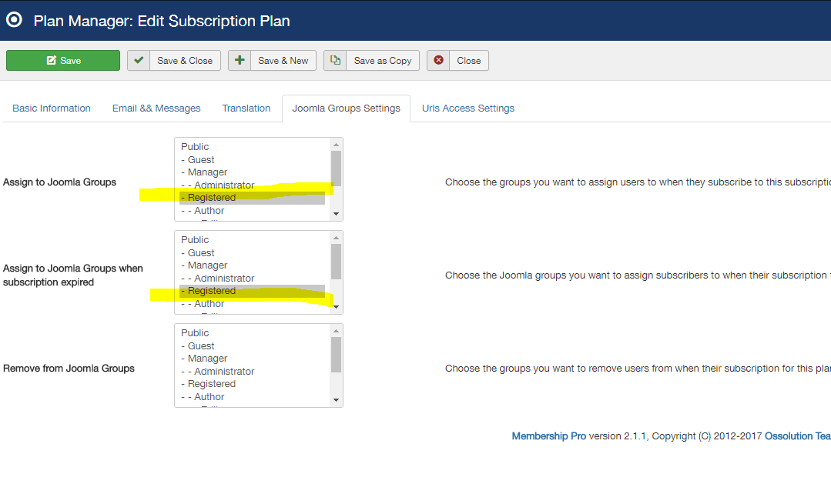Click the green checkmark icon beside Save & Close
Screen dimensions: 831x504
139,60
